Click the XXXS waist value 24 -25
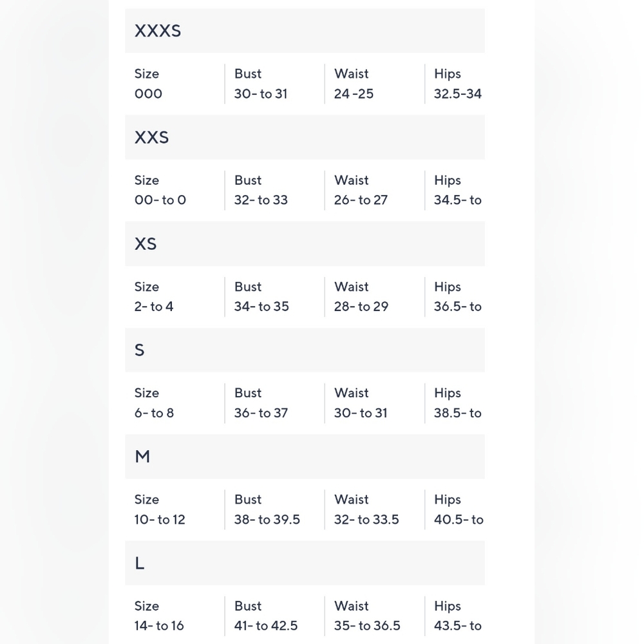The image size is (644, 644). pos(354,93)
